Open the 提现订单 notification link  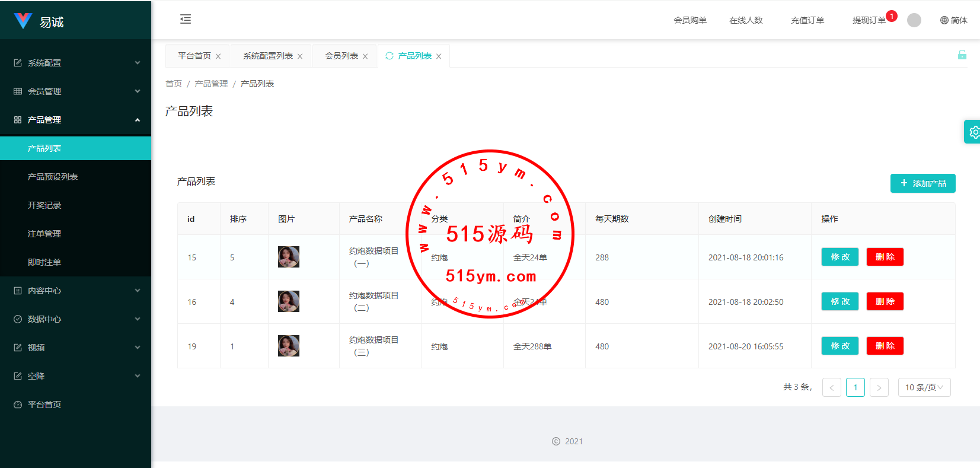click(869, 20)
